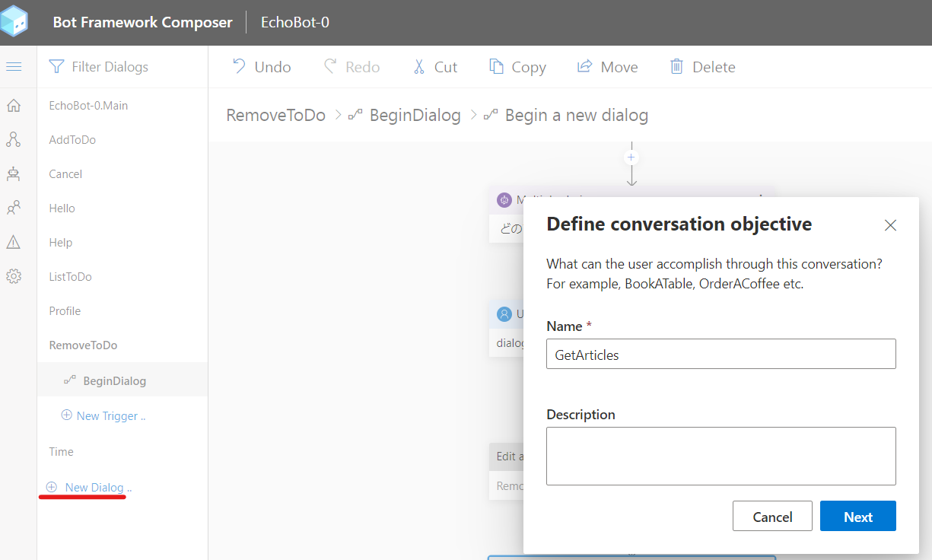This screenshot has width=932, height=560.
Task: Cancel the new dialog creation
Action: point(772,517)
